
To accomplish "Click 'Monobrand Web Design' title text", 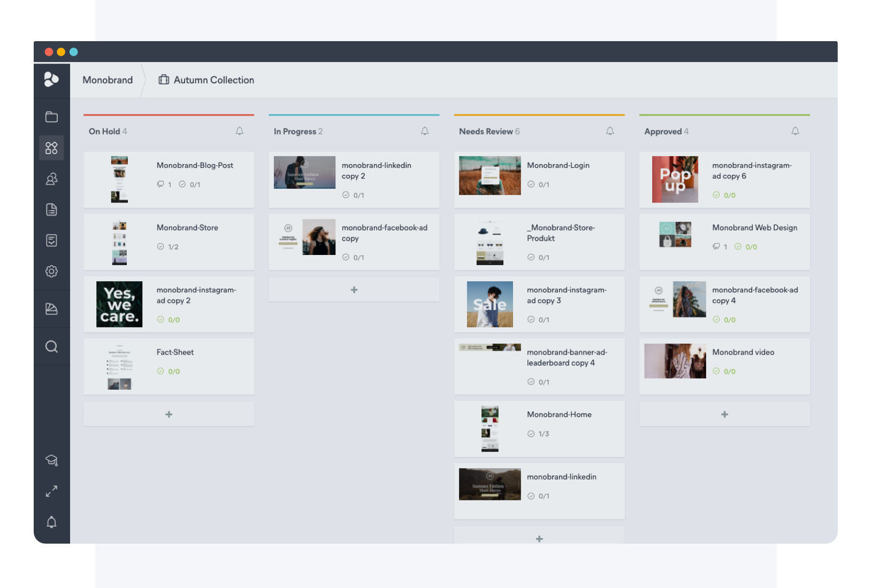I will [x=754, y=228].
